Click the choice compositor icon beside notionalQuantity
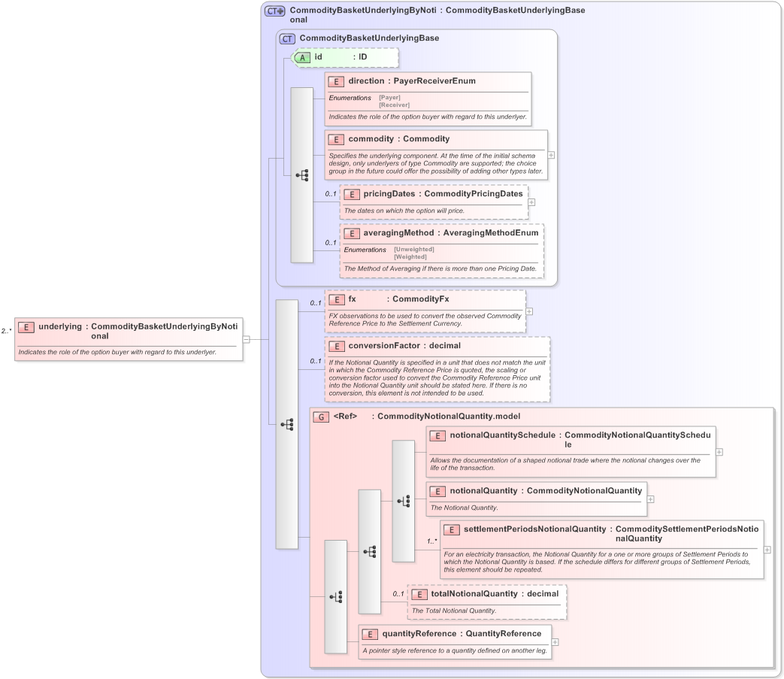The width and height of the screenshot is (784, 679). click(x=403, y=501)
